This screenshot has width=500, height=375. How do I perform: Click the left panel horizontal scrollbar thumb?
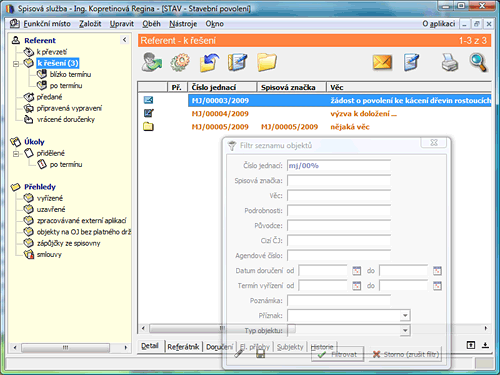pyautogui.click(x=65, y=348)
